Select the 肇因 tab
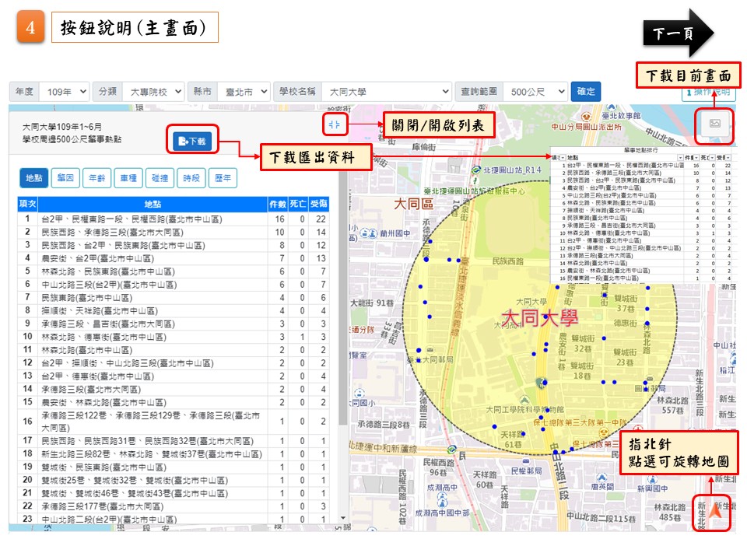The image size is (747, 560). (65, 178)
